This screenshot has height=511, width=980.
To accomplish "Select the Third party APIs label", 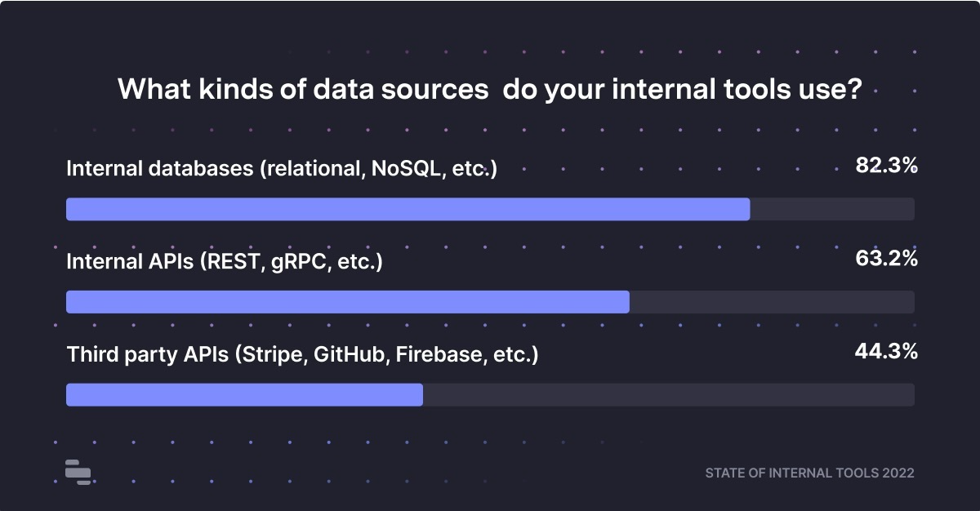I will coord(302,355).
